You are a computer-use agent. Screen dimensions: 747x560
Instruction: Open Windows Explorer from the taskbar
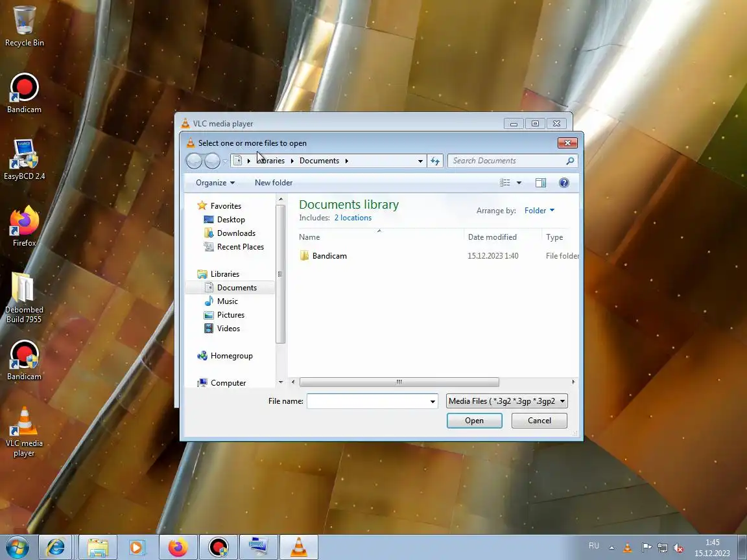click(98, 547)
